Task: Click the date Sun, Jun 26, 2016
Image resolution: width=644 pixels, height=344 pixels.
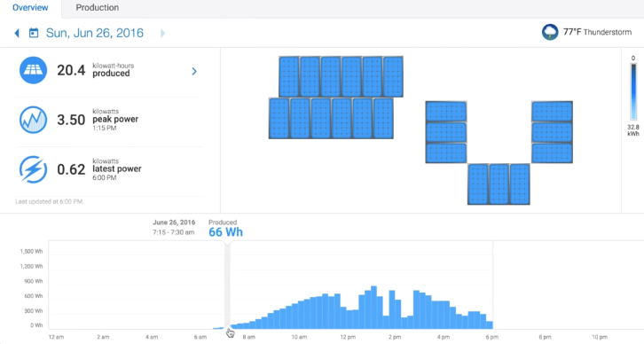Action: click(x=95, y=33)
